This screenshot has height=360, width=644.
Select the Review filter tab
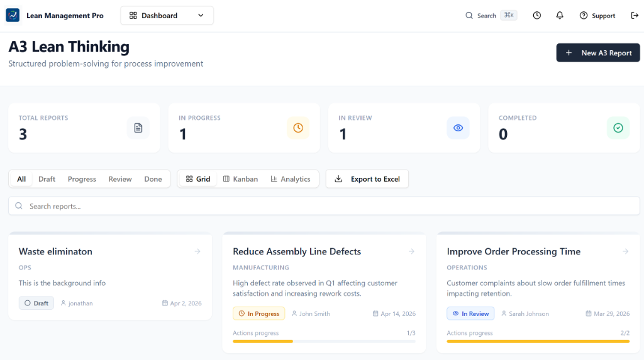[x=120, y=179]
